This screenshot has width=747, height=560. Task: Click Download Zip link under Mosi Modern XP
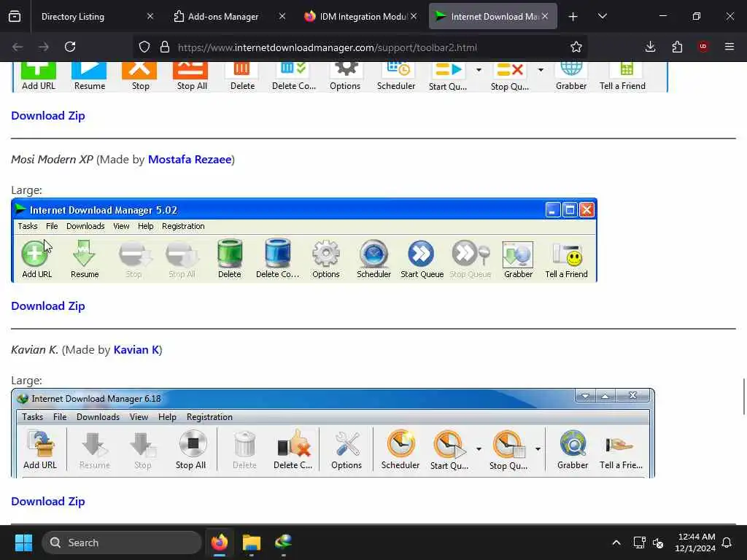pos(48,306)
